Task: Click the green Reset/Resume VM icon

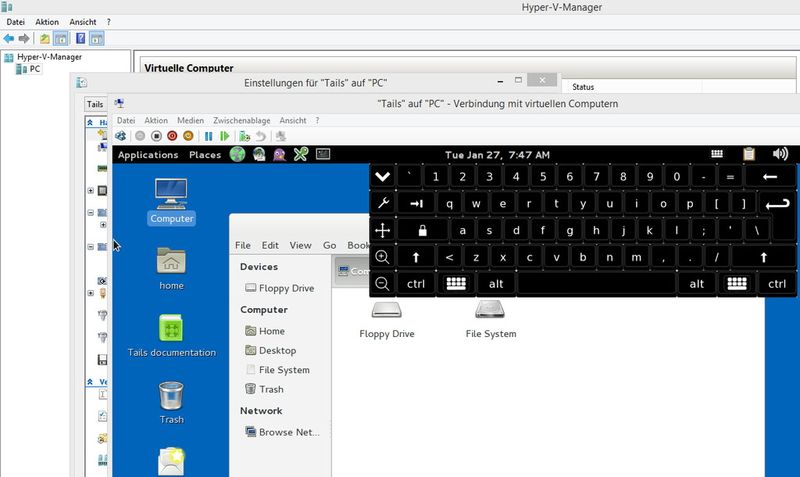Action: 224,136
